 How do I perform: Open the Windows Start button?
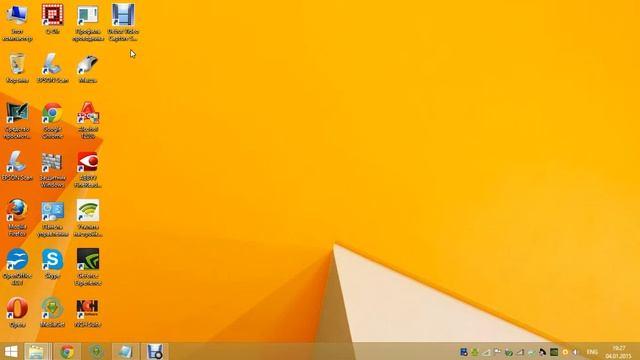[11, 351]
